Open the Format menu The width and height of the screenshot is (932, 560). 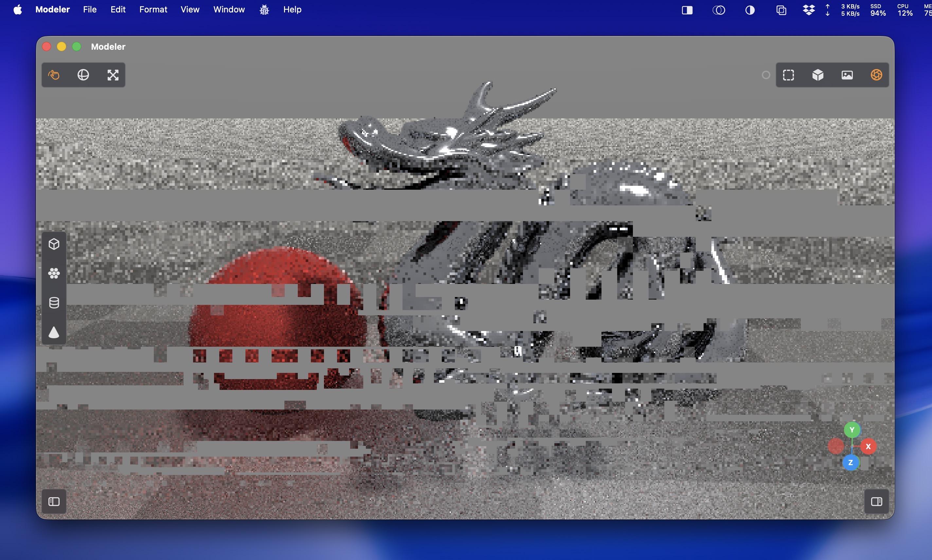[153, 9]
